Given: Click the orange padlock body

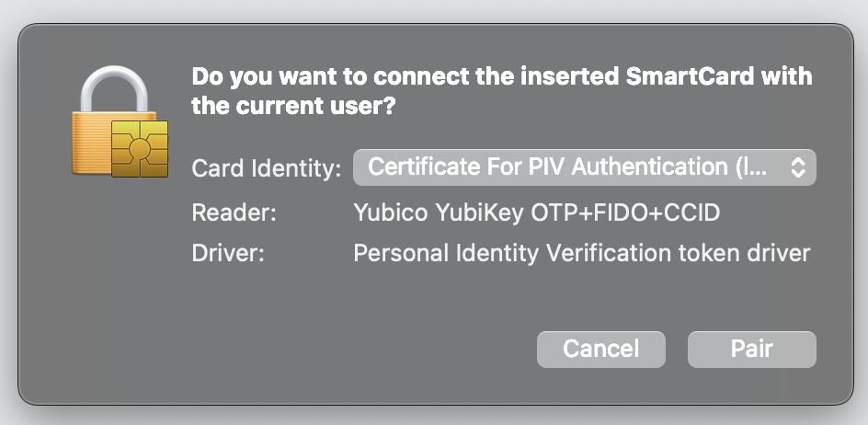Looking at the screenshot, I should 91,143.
